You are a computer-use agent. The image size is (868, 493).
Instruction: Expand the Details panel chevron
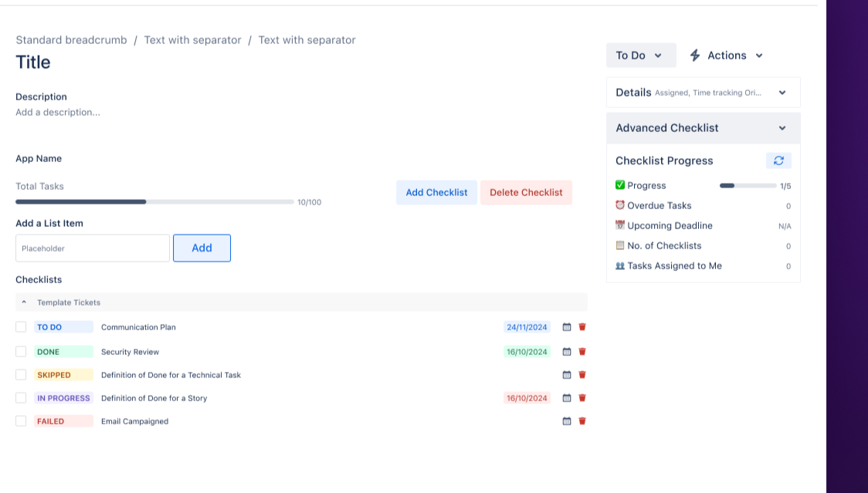pyautogui.click(x=782, y=93)
